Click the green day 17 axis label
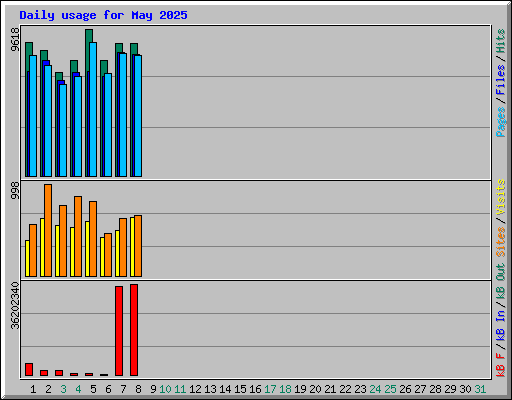 tap(270, 389)
